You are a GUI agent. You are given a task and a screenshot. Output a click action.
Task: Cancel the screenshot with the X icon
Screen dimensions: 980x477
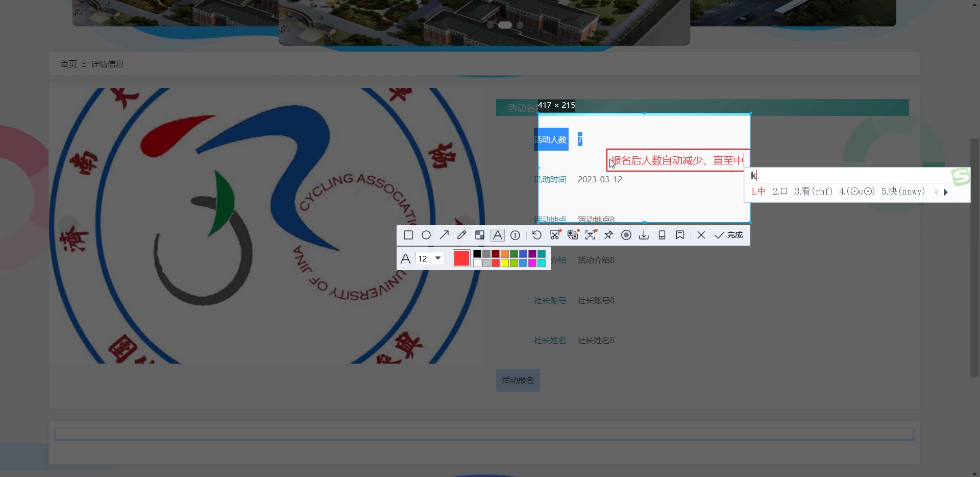click(x=701, y=235)
